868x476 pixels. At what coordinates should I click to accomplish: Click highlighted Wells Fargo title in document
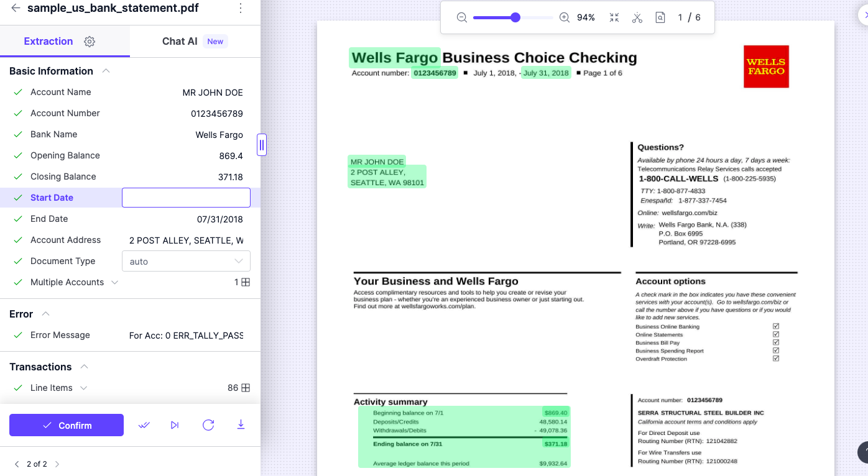coord(395,58)
